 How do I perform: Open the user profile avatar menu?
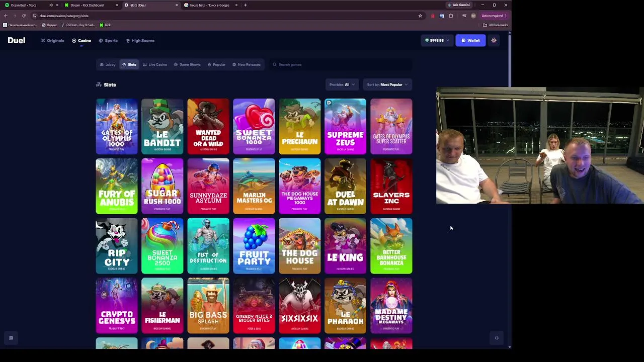coord(494,40)
